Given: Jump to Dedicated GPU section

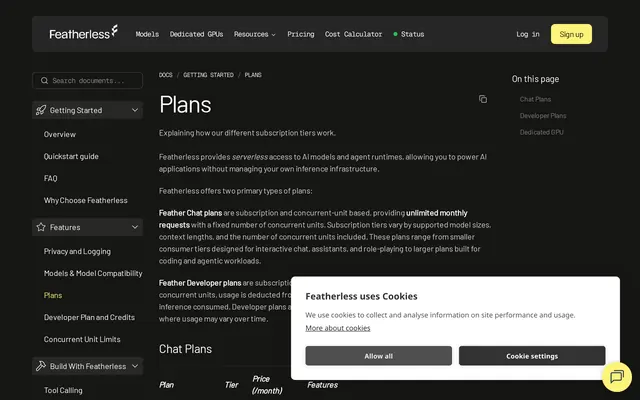Looking at the screenshot, I should pyautogui.click(x=542, y=132).
